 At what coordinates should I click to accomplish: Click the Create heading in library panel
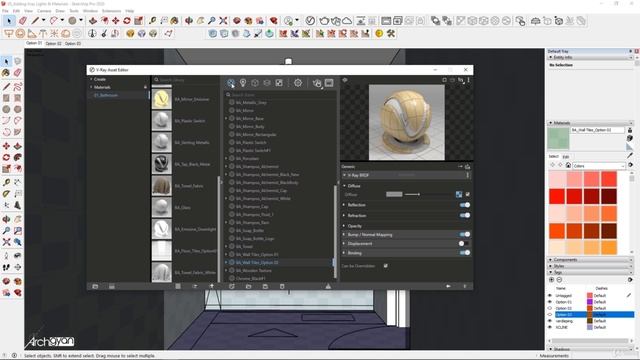click(100, 79)
